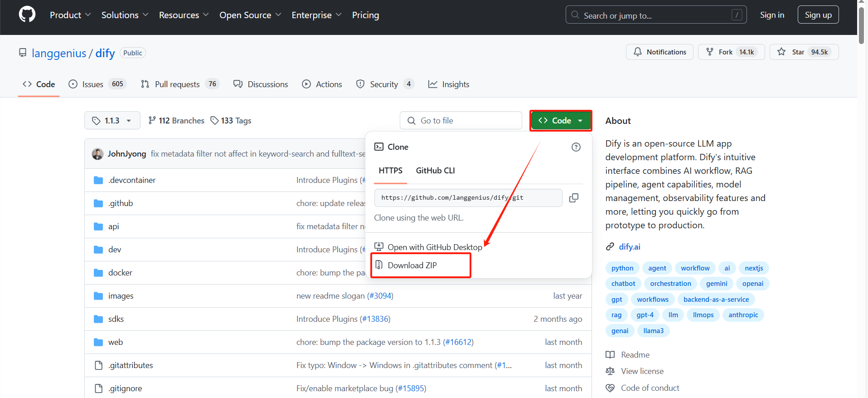Open the docker folder
Image resolution: width=868 pixels, height=398 pixels.
pos(120,273)
